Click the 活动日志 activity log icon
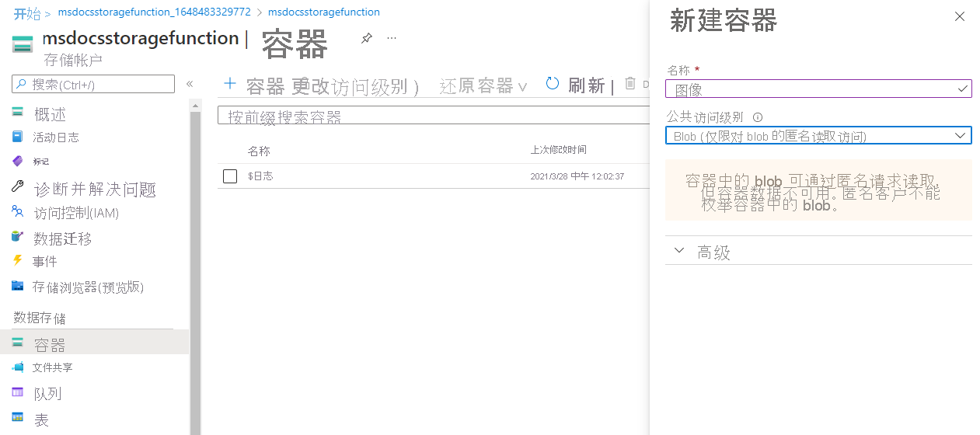 (18, 137)
